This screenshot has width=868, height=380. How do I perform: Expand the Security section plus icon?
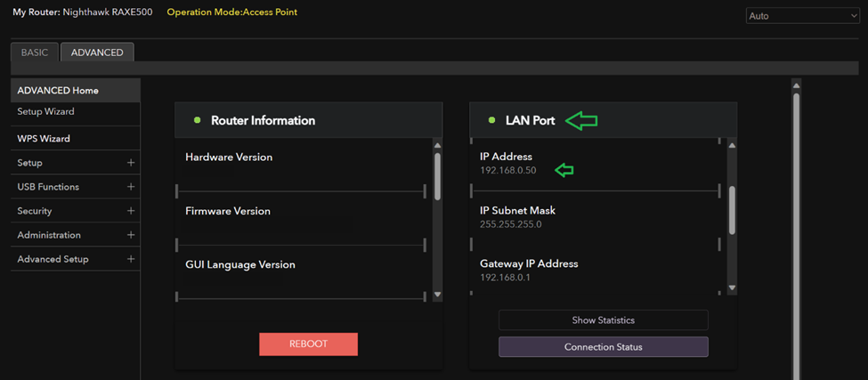[x=131, y=211]
